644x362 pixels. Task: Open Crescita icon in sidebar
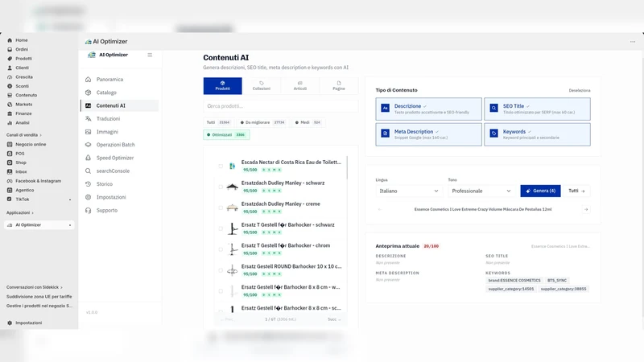(10, 77)
